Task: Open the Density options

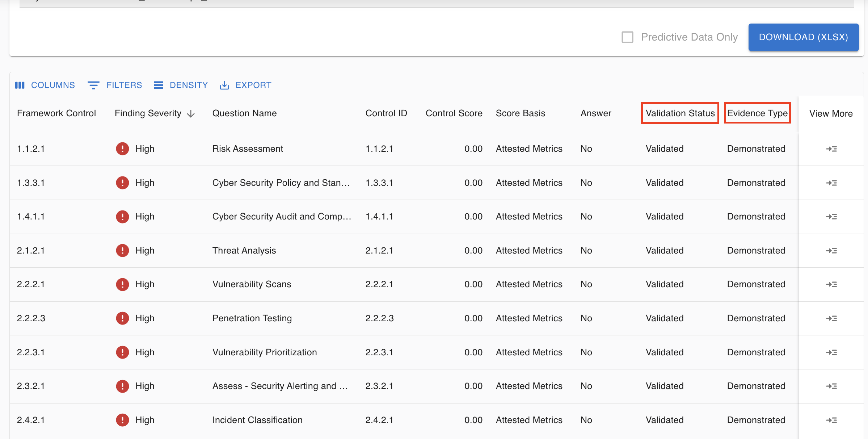Action: [x=181, y=85]
